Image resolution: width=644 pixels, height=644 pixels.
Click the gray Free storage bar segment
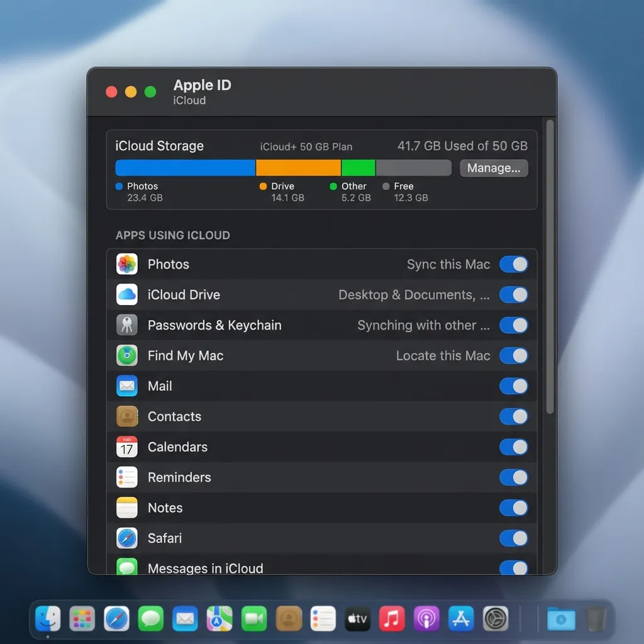click(414, 167)
